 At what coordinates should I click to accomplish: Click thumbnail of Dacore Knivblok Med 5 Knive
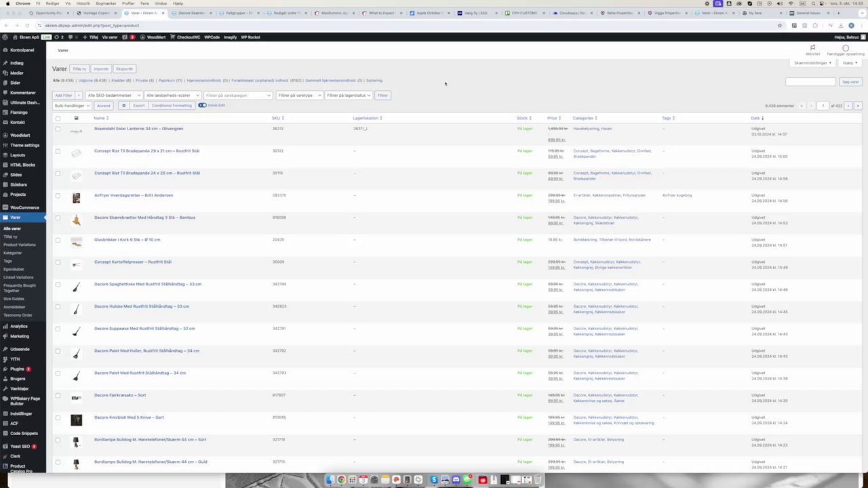click(x=76, y=420)
